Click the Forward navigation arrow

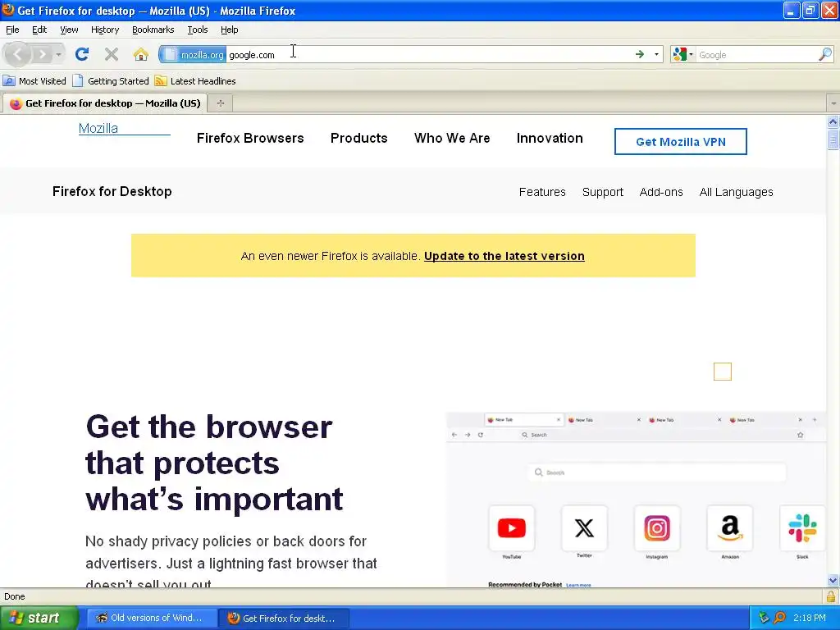coord(42,54)
